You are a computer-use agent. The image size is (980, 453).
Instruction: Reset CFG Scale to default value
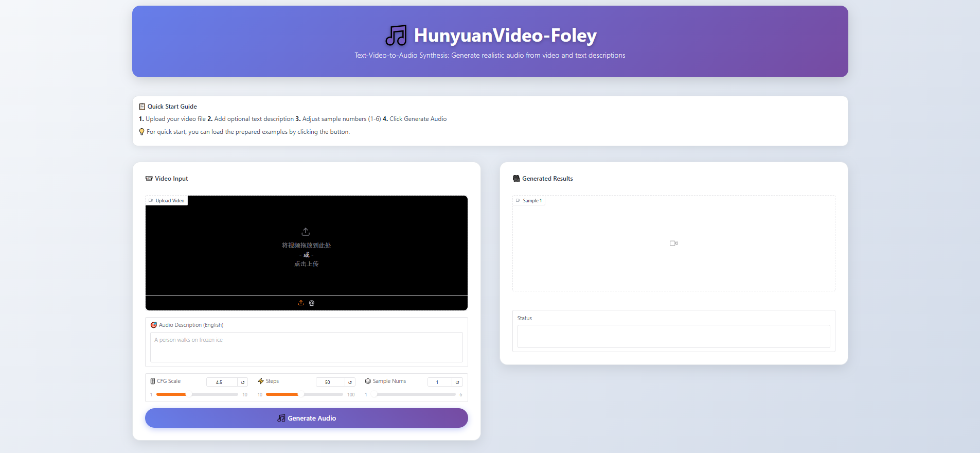[243, 382]
